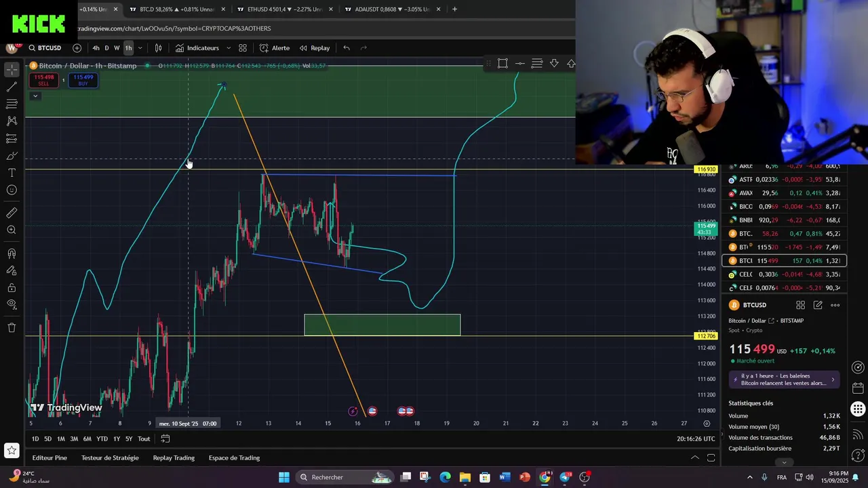This screenshot has height=488, width=868.
Task: Open the Fibonacci tools in left toolbar
Action: (x=12, y=104)
